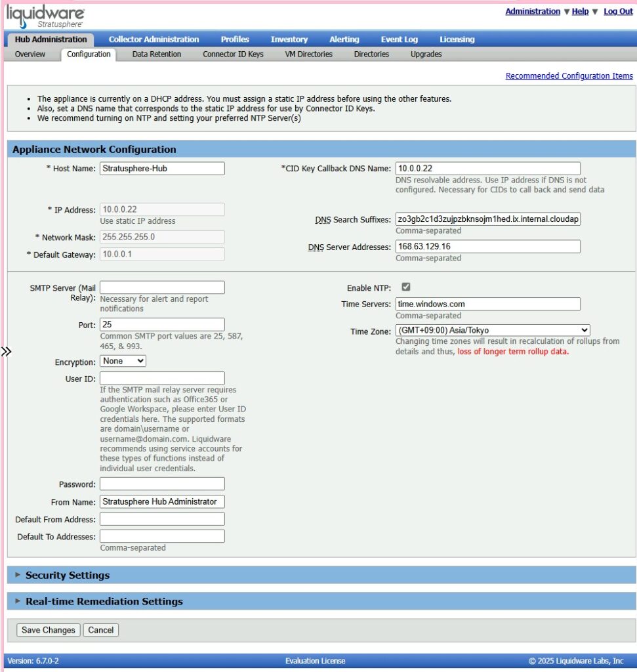Screen dimensions: 637x672
Task: Click the Default Gateway field
Action: [162, 254]
